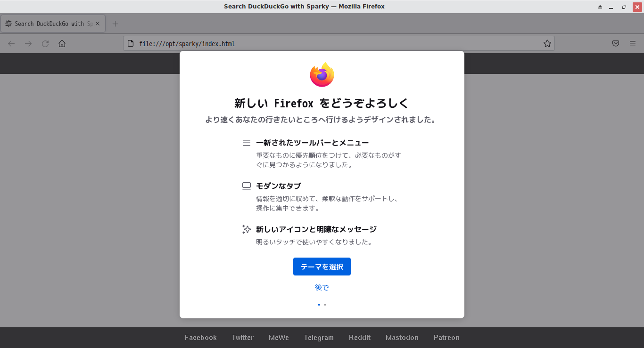Select the Search DuckDuckGo with Sparky tab
The width and height of the screenshot is (644, 348).
coord(53,24)
